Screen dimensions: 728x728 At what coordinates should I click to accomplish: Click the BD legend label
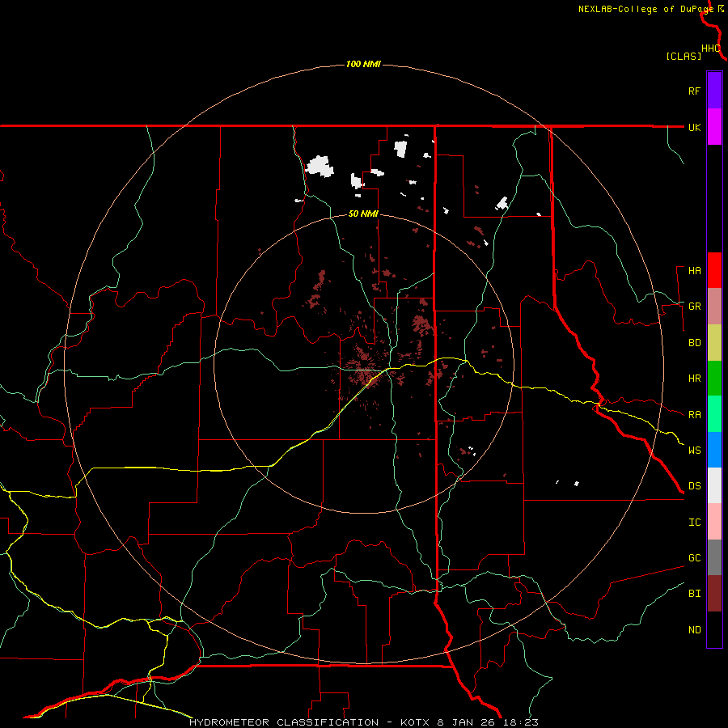pyautogui.click(x=694, y=343)
